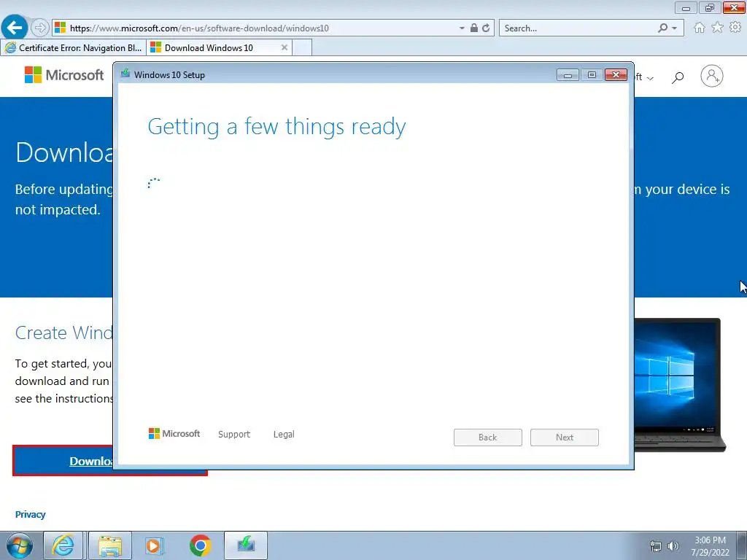The width and height of the screenshot is (747, 560).
Task: Click the Microsoft logo in Setup footer
Action: [x=174, y=434]
